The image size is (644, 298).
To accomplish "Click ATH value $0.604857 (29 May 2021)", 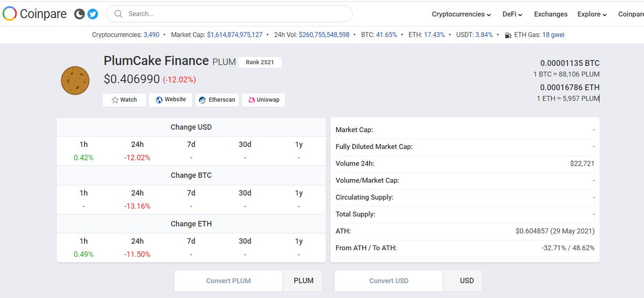I will point(555,231).
